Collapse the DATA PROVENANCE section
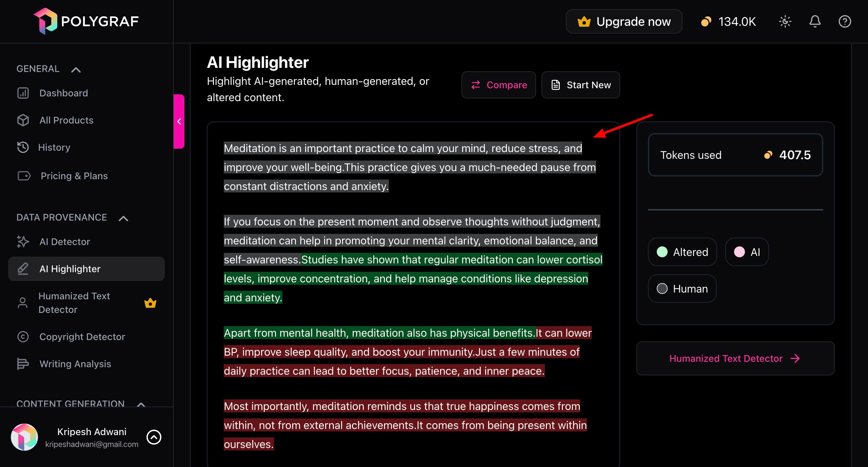 coord(123,218)
